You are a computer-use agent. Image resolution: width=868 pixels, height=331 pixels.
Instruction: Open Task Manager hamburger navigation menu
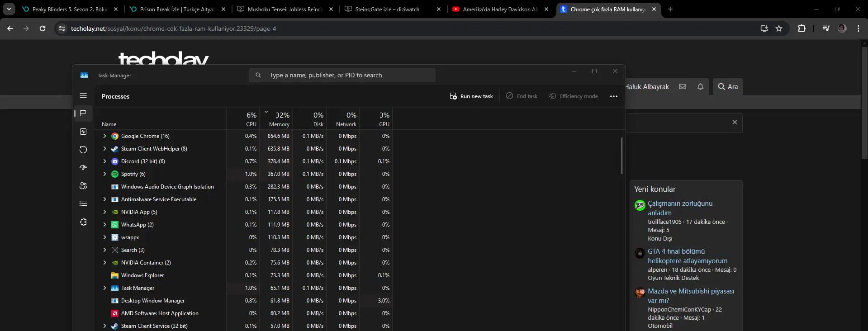(x=83, y=95)
